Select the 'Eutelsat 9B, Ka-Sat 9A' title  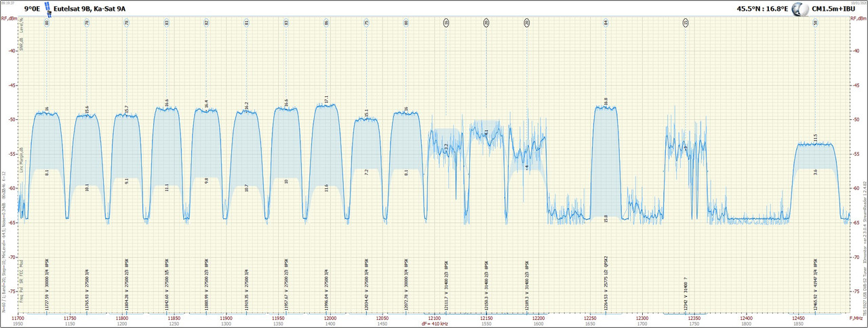coord(91,9)
